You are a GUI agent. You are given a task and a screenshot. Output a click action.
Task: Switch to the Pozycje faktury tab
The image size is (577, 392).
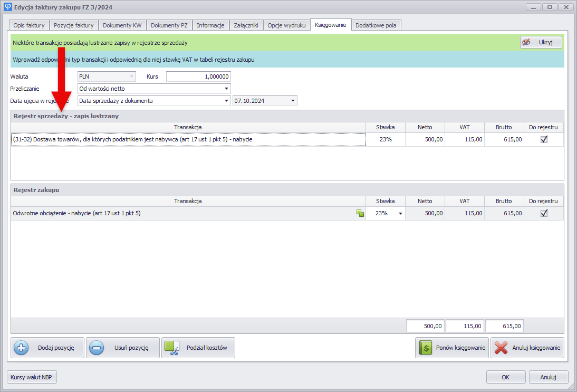point(74,25)
